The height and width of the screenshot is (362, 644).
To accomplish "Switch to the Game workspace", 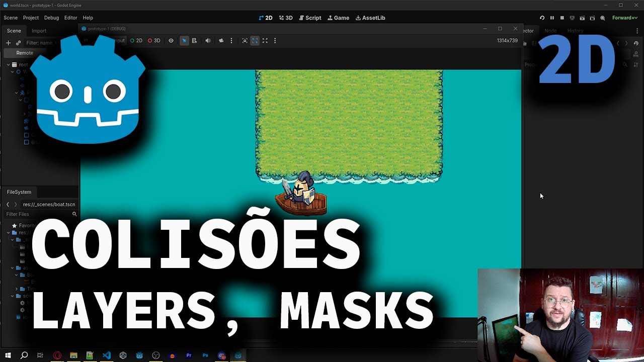I will [x=338, y=18].
